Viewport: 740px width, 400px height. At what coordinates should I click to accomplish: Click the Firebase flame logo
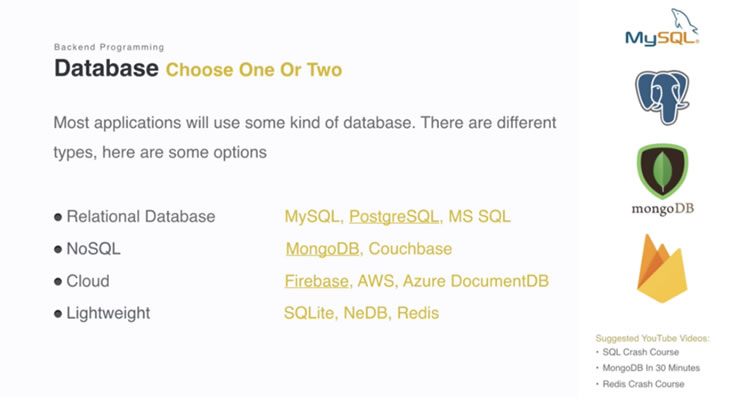click(x=662, y=267)
